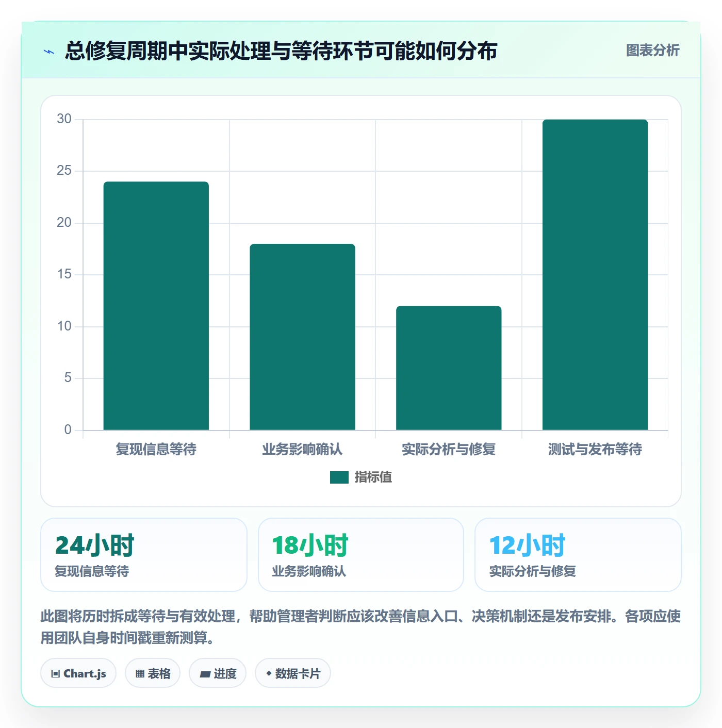The width and height of the screenshot is (722, 728).
Task: Click the 业务影响确认 x-axis label
Action: tap(302, 450)
